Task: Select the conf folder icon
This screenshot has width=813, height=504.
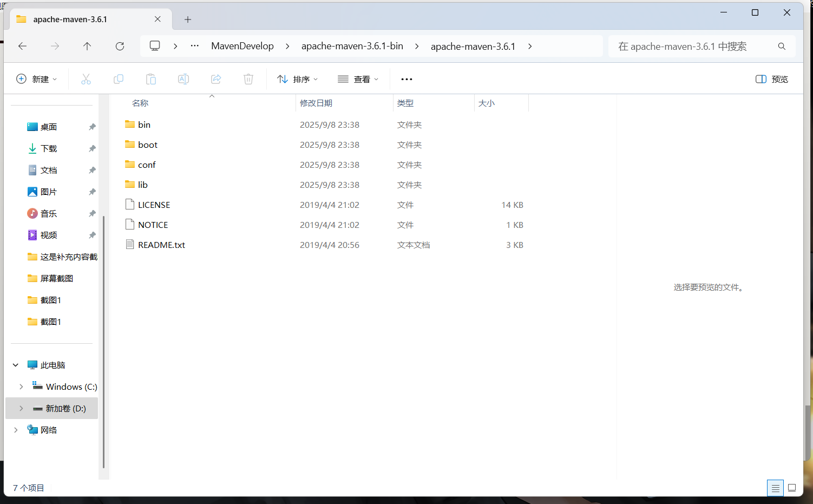Action: [x=130, y=165]
